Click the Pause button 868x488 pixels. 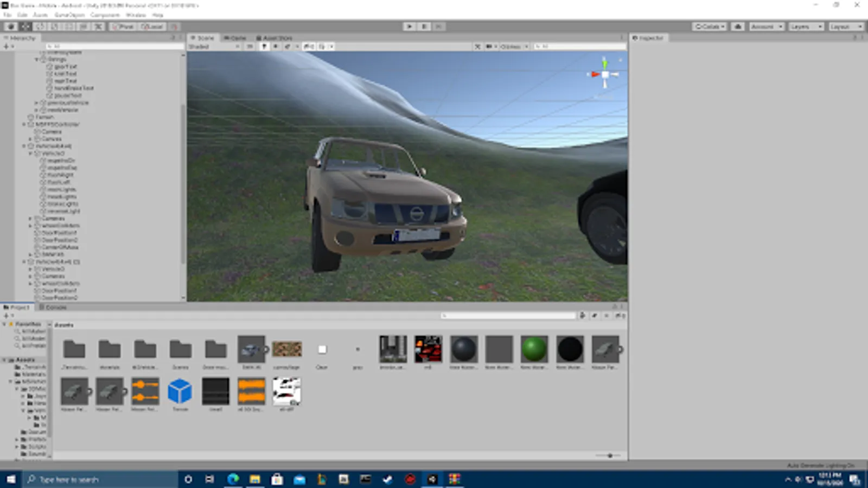click(x=424, y=27)
